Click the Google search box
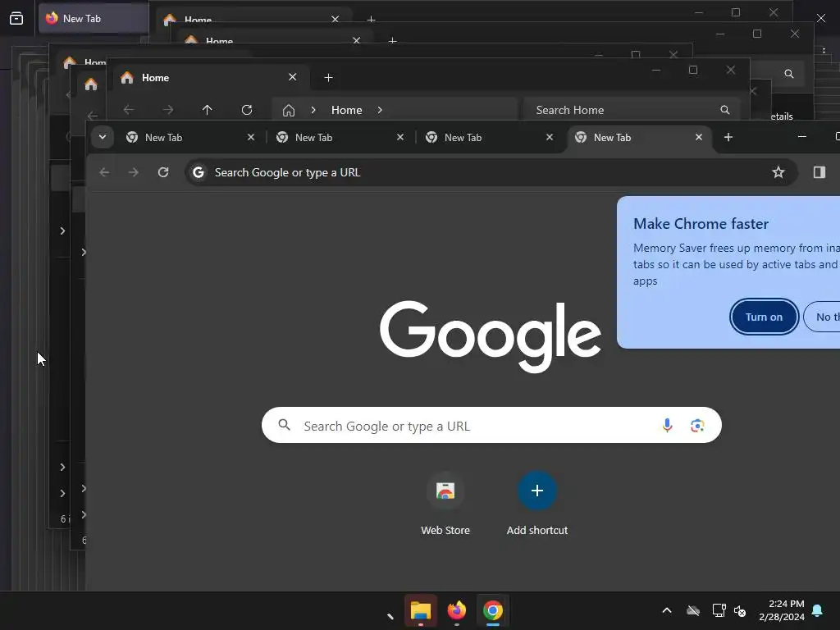 [x=491, y=426]
